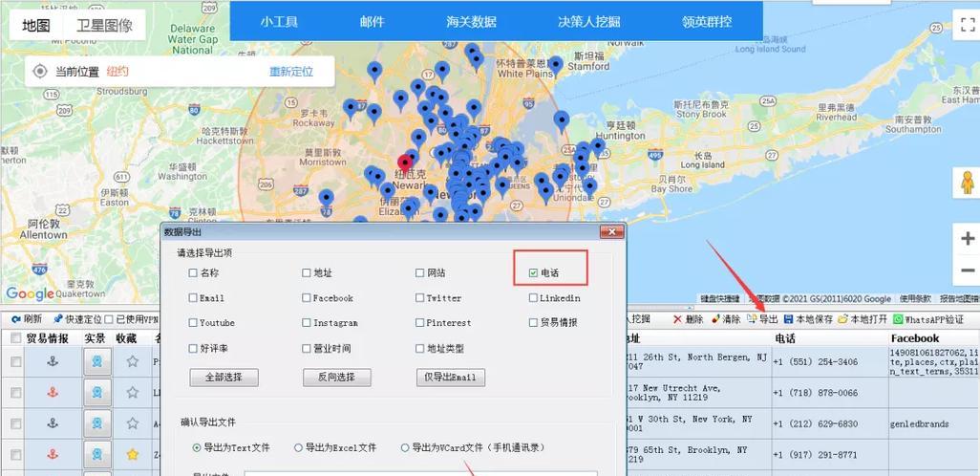The width and height of the screenshot is (980, 476).
Task: Open the 邮件 menu
Action: tap(372, 21)
